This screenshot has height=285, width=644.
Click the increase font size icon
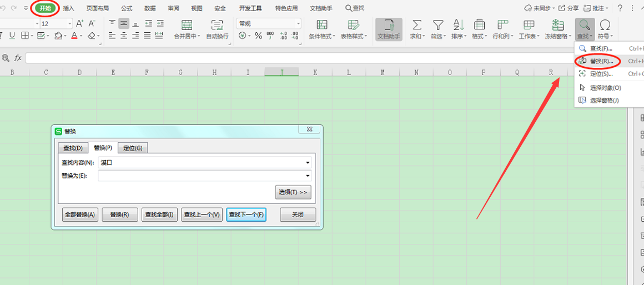point(80,23)
